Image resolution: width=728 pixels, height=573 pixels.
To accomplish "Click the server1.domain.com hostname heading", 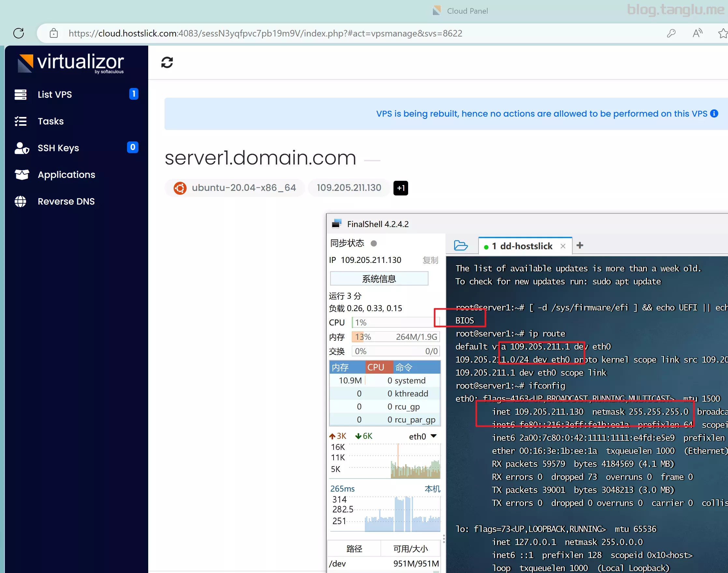I will tap(260, 157).
